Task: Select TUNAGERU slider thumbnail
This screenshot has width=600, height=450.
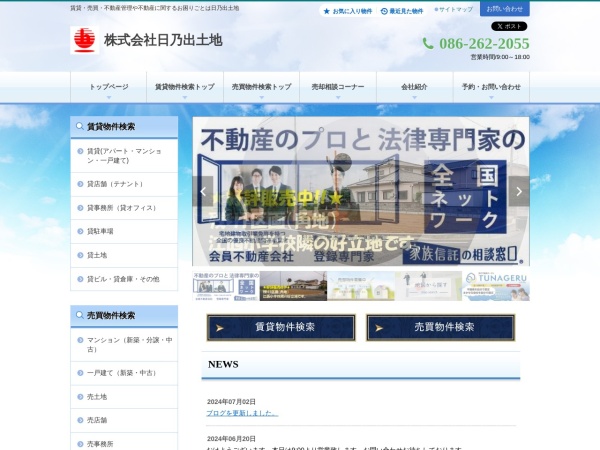Action: [x=496, y=286]
